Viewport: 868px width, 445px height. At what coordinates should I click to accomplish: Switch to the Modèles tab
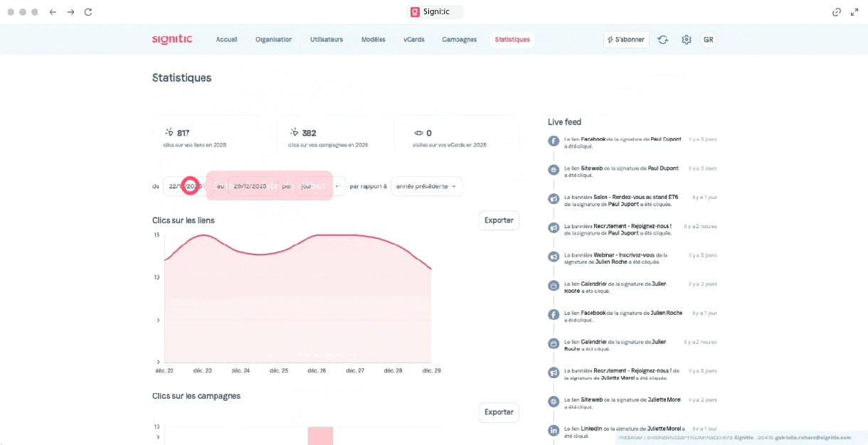tap(373, 40)
